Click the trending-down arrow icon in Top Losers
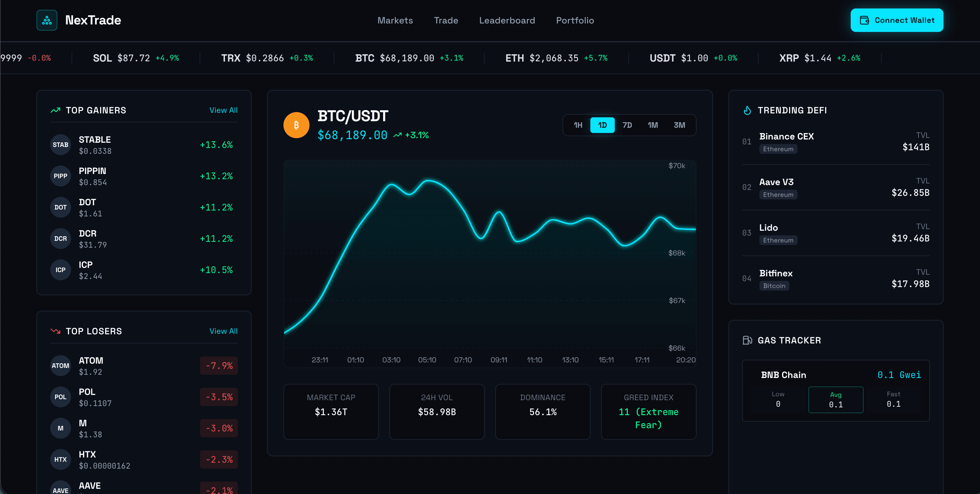Image resolution: width=980 pixels, height=494 pixels. pos(55,331)
